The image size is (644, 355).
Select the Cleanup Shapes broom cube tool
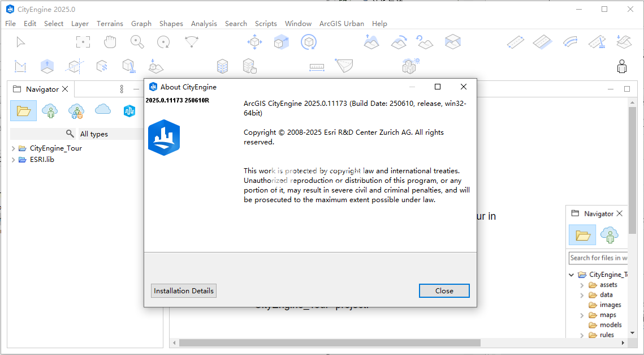129,66
